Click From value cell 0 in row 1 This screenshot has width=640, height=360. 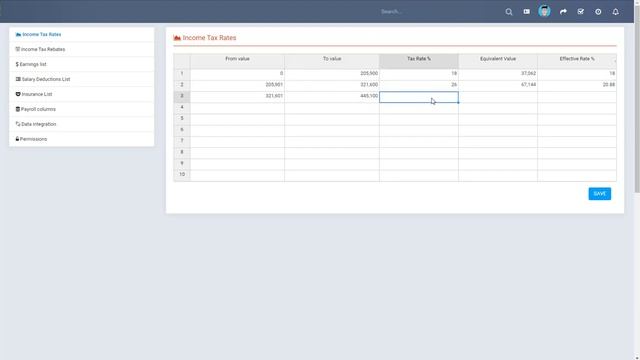[x=237, y=74]
